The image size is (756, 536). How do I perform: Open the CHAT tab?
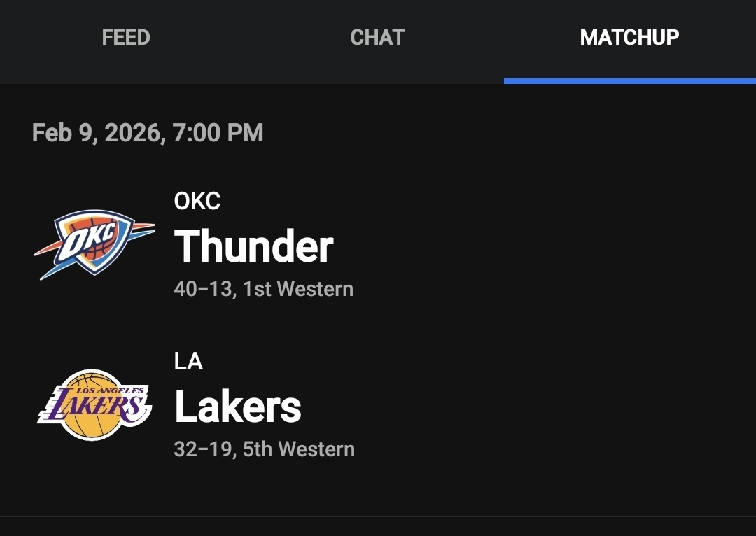click(x=377, y=38)
